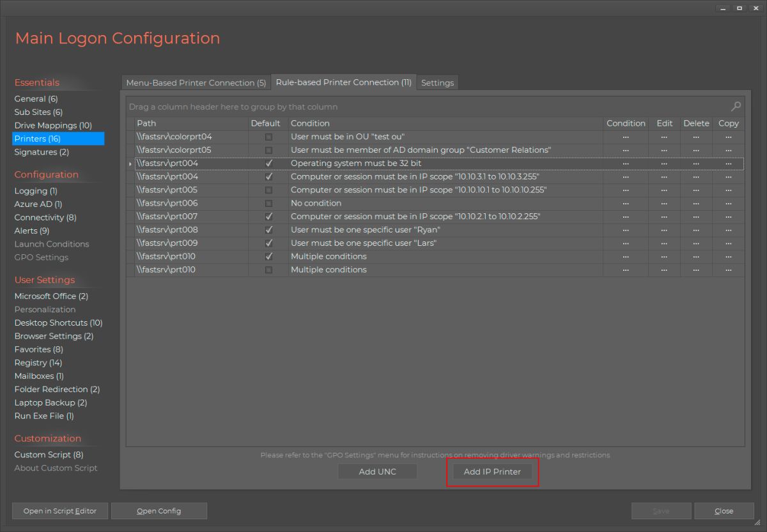The image size is (767, 532).
Task: Select Printers (16) in sidebar
Action: click(58, 139)
